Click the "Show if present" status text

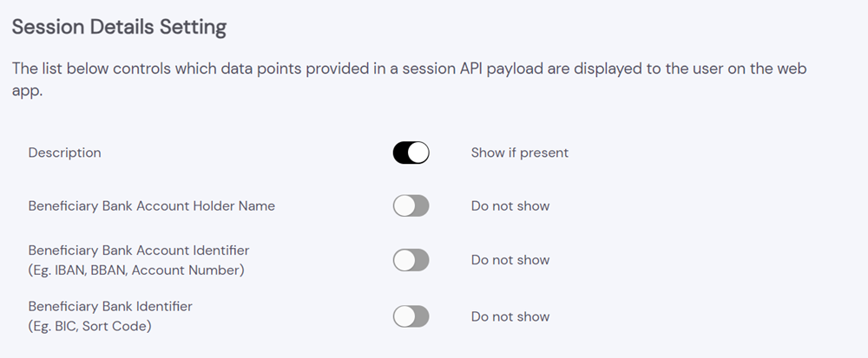tap(519, 153)
